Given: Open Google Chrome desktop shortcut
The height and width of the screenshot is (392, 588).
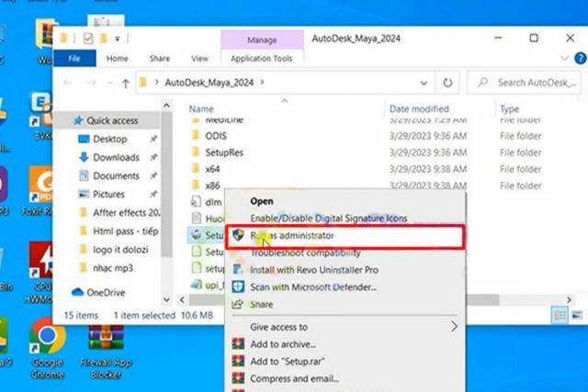Looking at the screenshot, I should (x=46, y=345).
